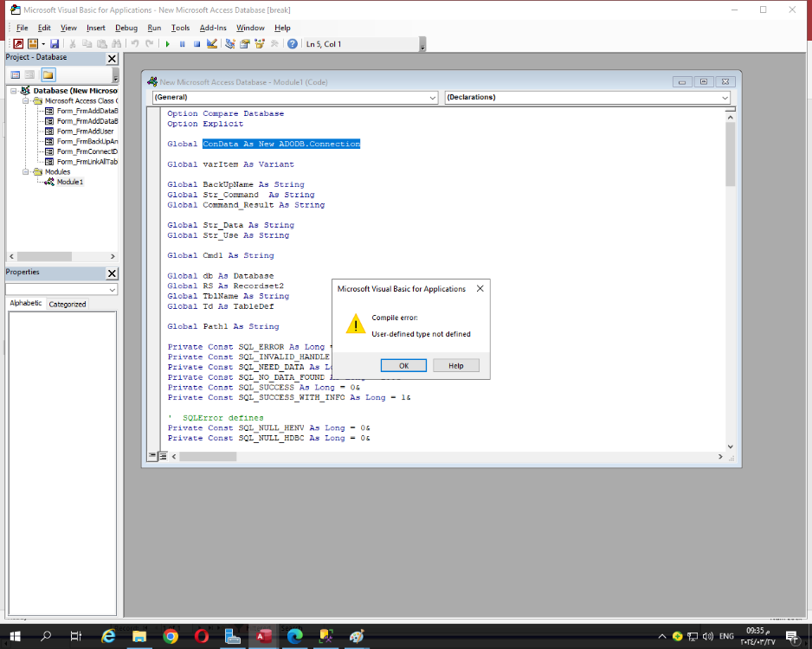
Task: Open Opera browser from the taskbar
Action: tap(202, 636)
